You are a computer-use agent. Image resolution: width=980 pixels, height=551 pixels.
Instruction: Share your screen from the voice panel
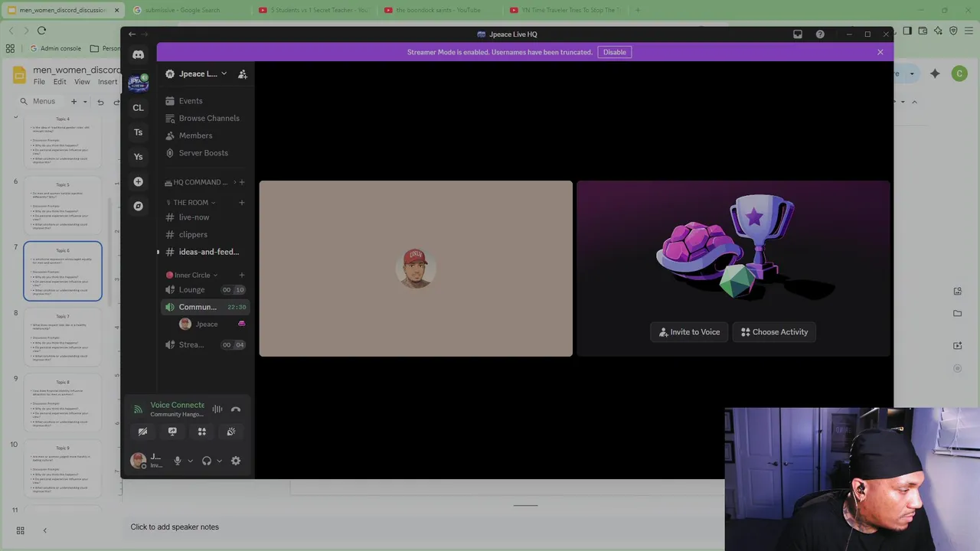(172, 432)
